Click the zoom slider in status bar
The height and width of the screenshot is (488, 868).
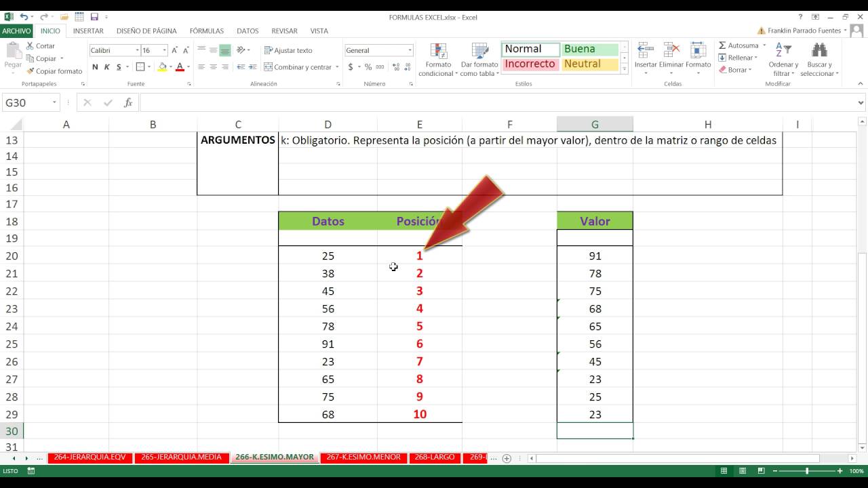click(x=806, y=471)
